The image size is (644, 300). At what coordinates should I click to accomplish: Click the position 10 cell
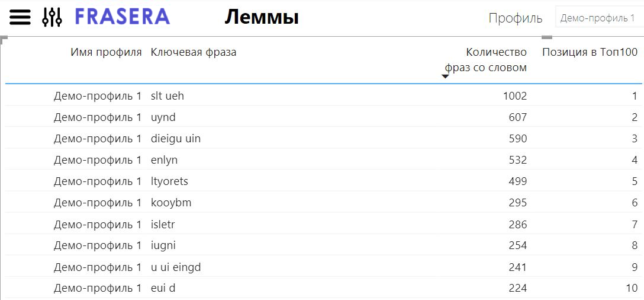tap(631, 288)
